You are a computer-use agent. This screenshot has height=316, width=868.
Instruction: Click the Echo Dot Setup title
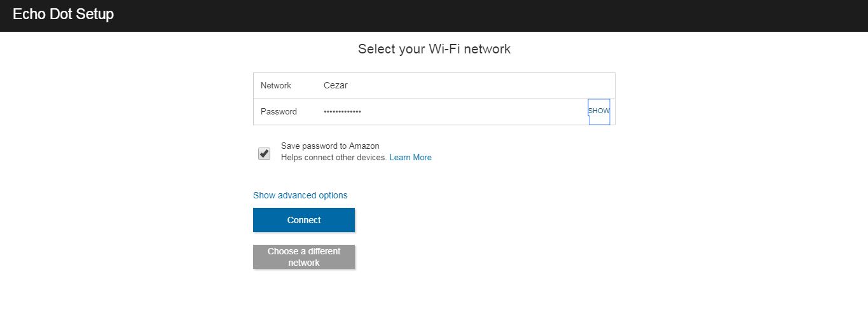coord(63,15)
